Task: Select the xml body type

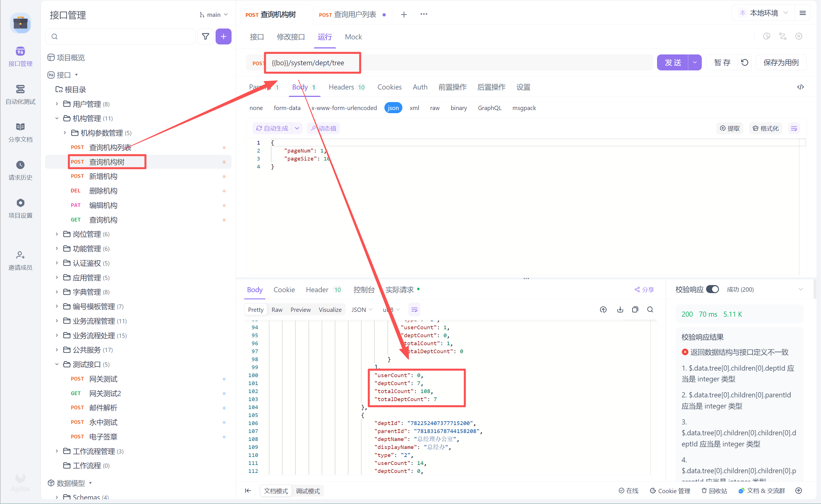Action: coord(414,108)
